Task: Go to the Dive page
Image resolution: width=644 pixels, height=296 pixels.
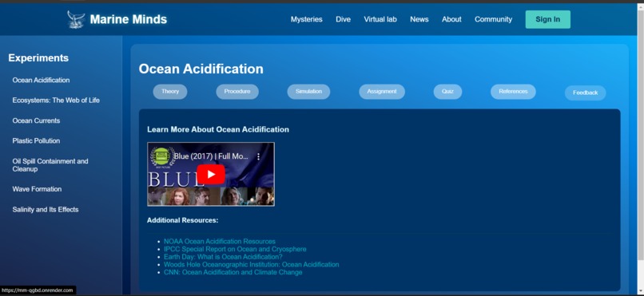Action: click(x=343, y=19)
